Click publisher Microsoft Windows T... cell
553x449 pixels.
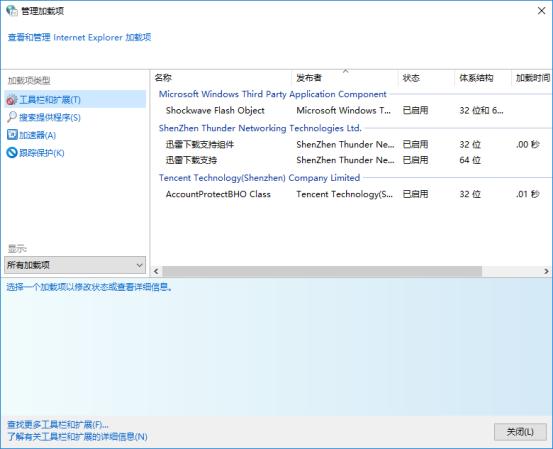pos(344,110)
